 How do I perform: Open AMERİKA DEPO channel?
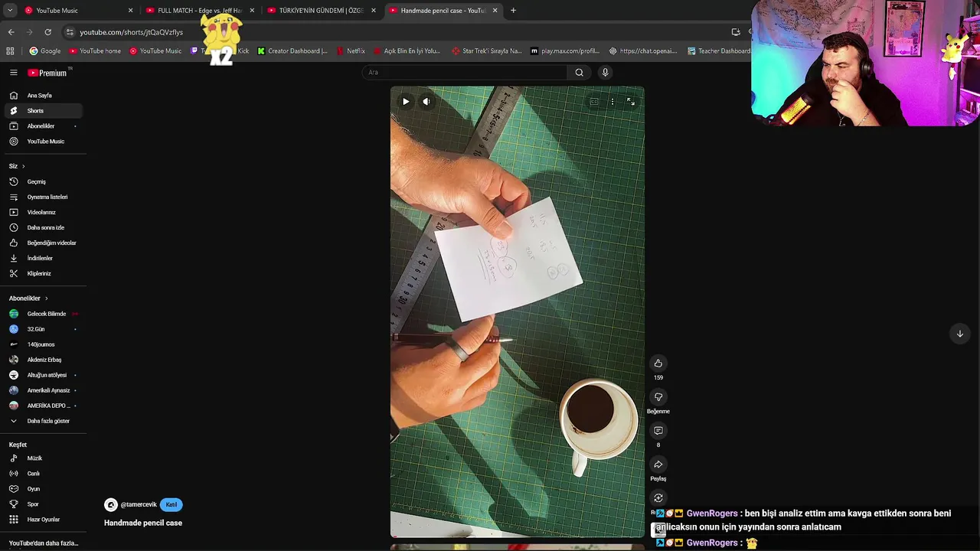click(43, 406)
